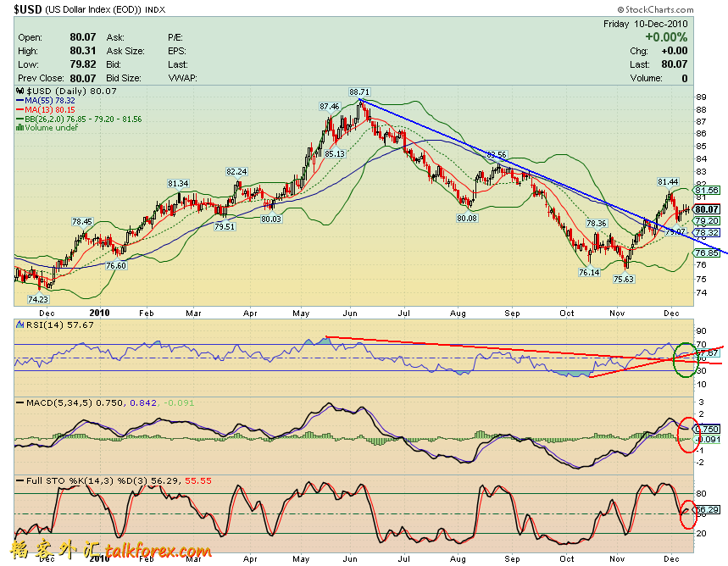Click the 85.13 price label

pyautogui.click(x=335, y=153)
